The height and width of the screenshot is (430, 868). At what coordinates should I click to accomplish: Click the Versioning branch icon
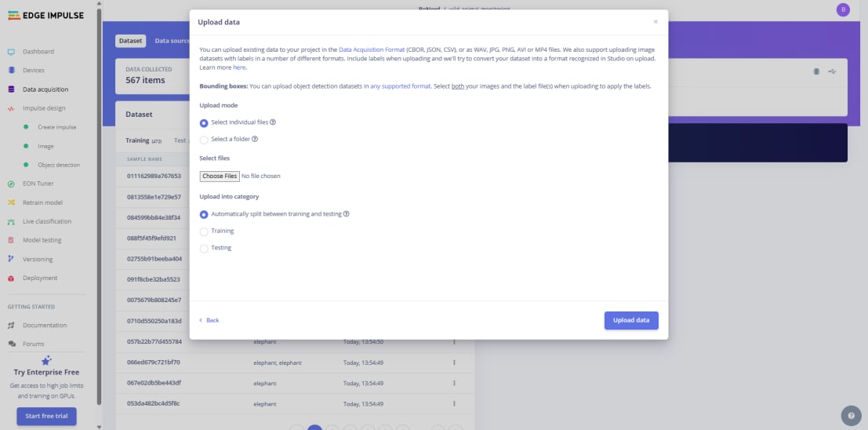(11, 259)
